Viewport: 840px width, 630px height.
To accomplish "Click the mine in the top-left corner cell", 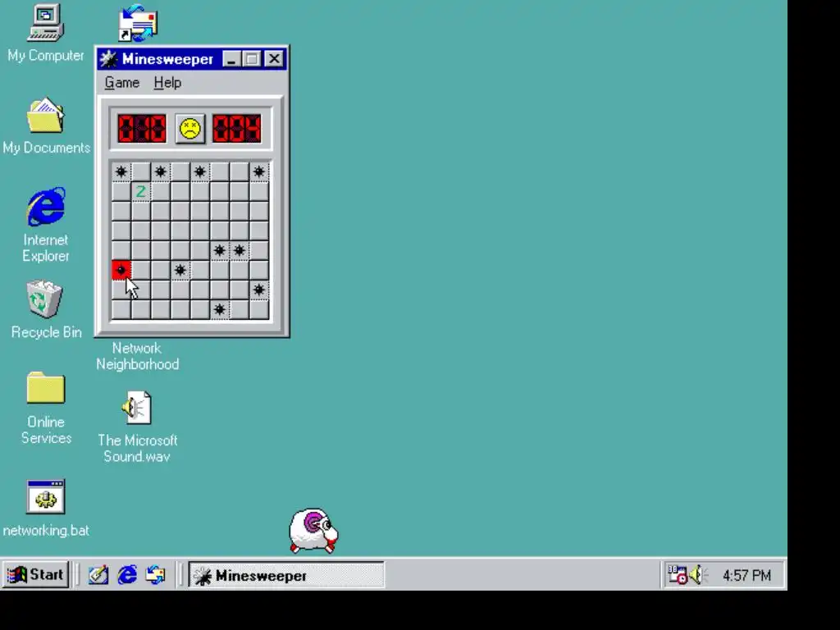I will pyautogui.click(x=121, y=171).
